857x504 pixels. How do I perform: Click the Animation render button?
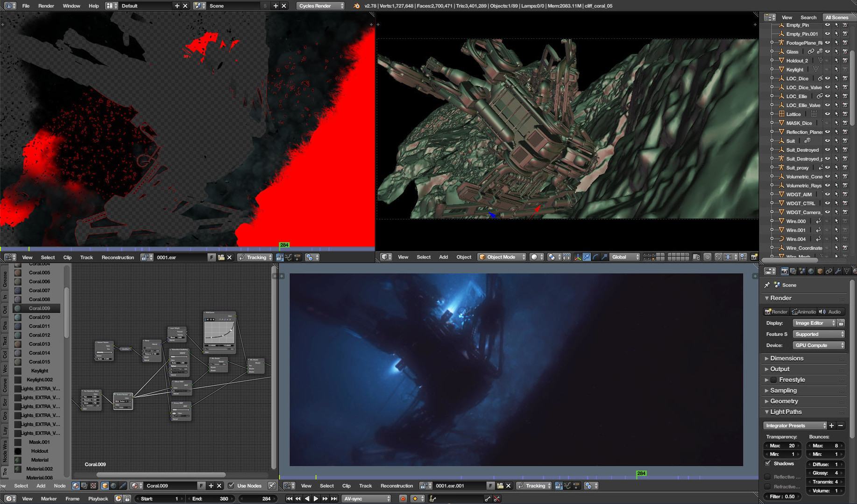pos(803,312)
